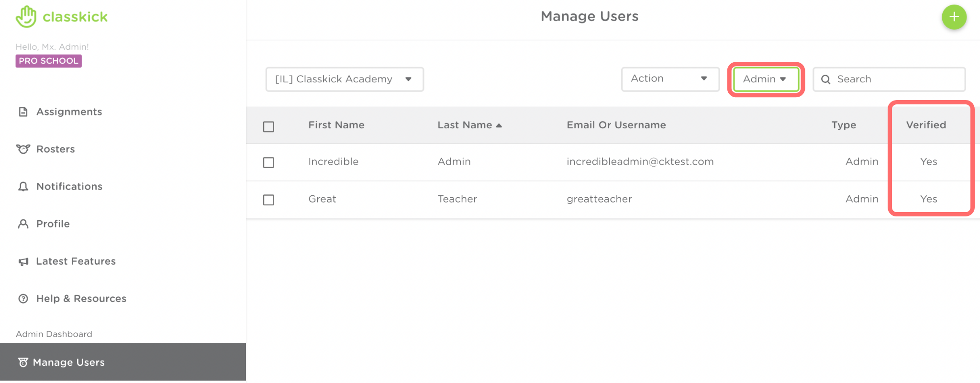Click the Profile person icon
Viewport: 980px width, 383px height.
pyautogui.click(x=23, y=224)
